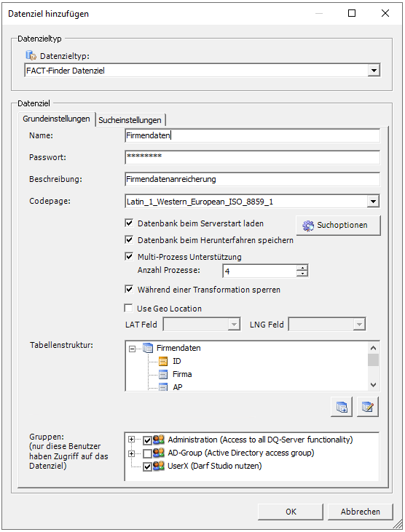Switch to the Sucheinstellungen tab
The height and width of the screenshot is (532, 405).
click(x=130, y=120)
